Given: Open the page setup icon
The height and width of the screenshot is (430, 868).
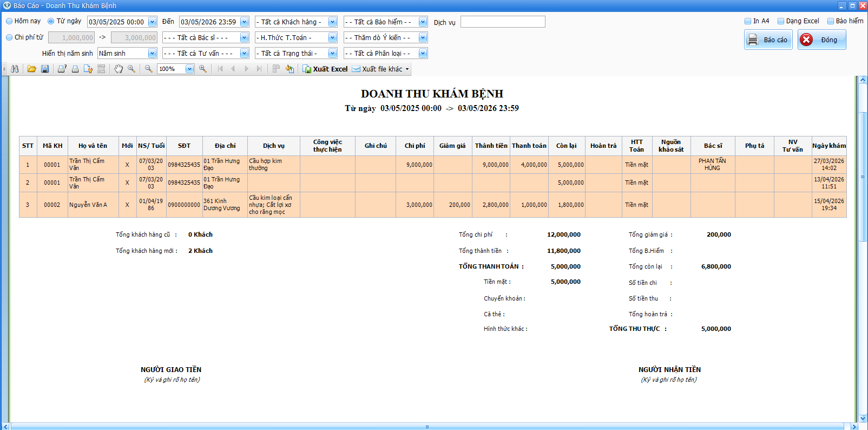Looking at the screenshot, I should (x=88, y=69).
